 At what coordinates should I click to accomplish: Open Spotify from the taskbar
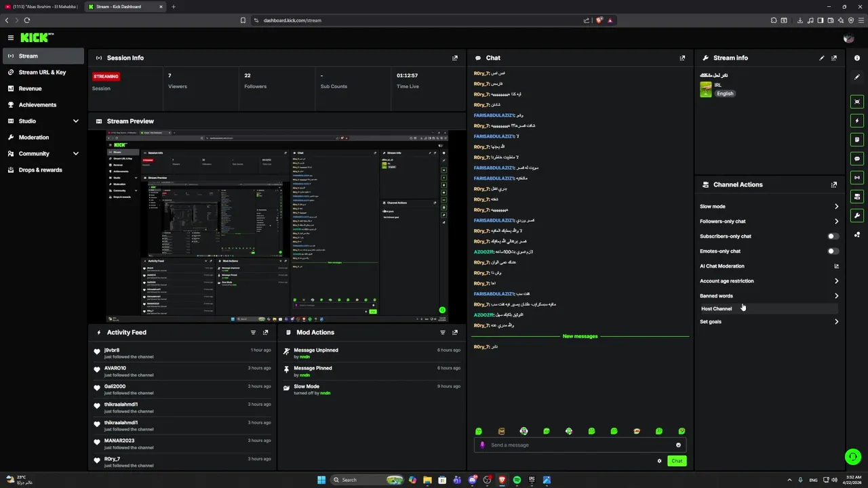click(517, 480)
